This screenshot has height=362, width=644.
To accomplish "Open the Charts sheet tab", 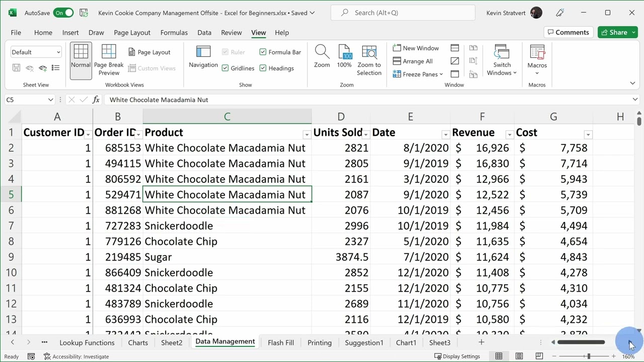I will (x=138, y=342).
